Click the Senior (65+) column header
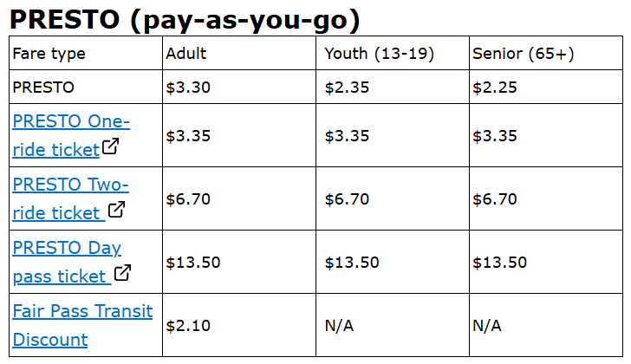Image resolution: width=631 pixels, height=364 pixels. [x=524, y=54]
